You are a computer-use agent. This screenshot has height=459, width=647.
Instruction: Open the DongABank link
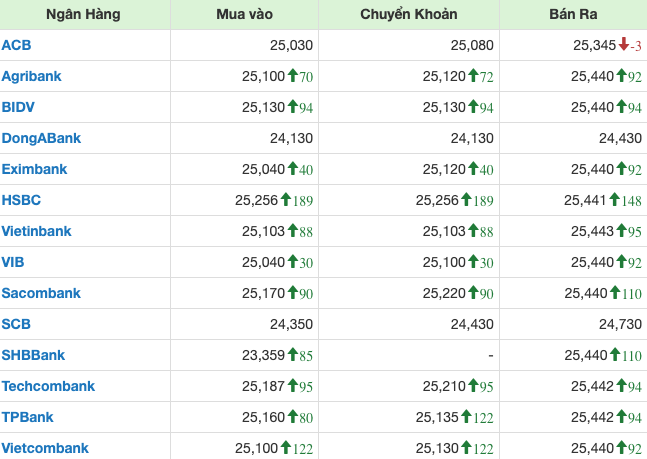click(x=41, y=138)
